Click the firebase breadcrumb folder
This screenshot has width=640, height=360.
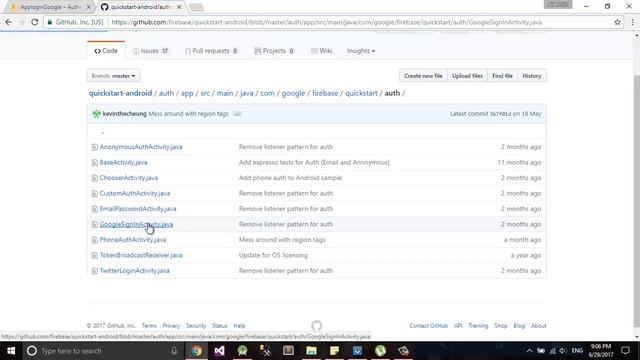325,93
